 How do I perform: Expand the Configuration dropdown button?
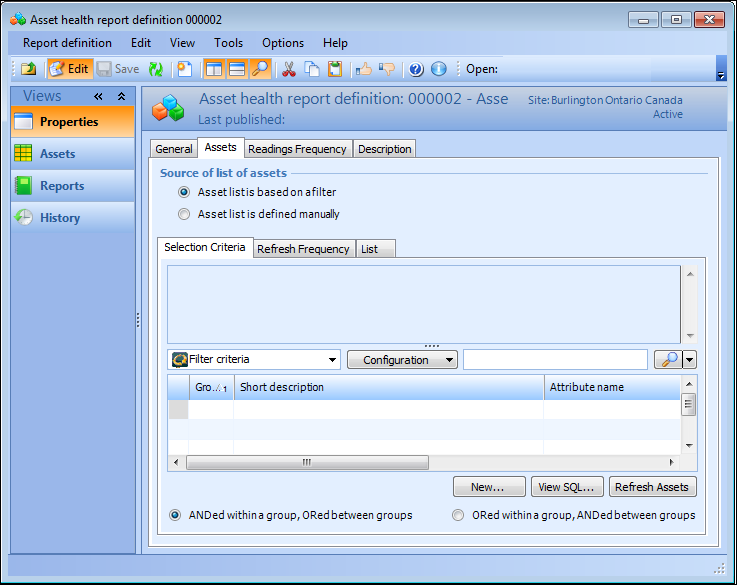pos(402,360)
